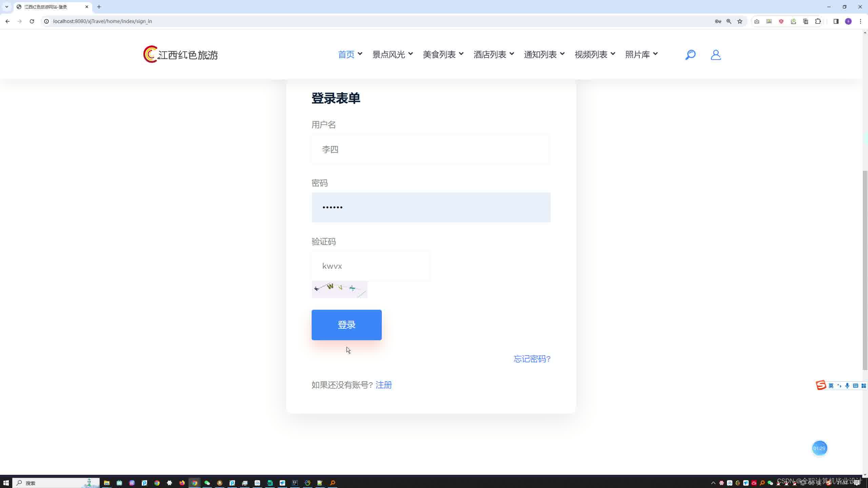
Task: Click the password key icon in address bar
Action: click(718, 21)
